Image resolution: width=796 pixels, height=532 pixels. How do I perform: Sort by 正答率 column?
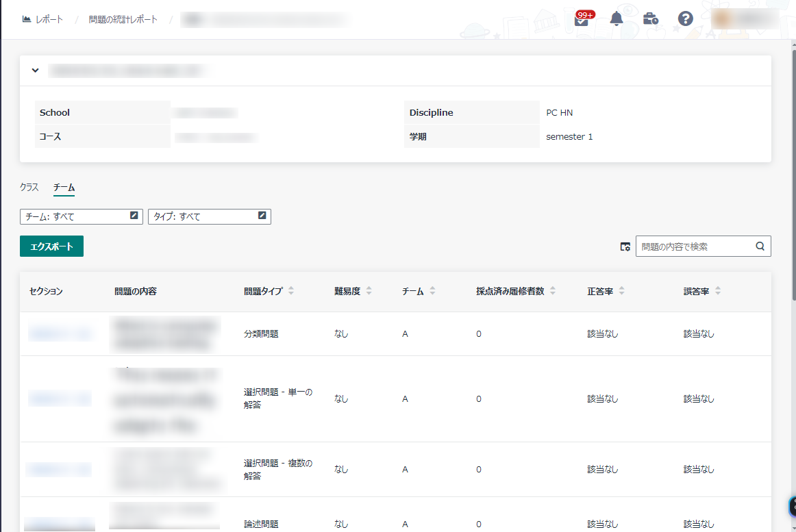[x=622, y=291]
